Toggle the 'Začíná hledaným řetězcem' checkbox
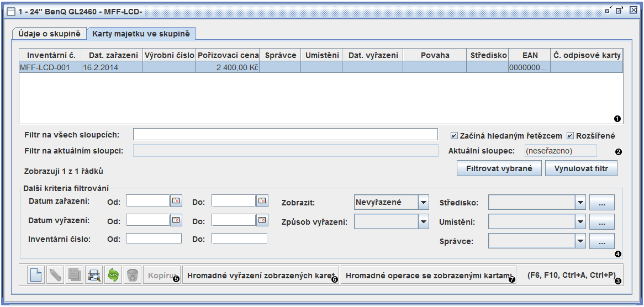 point(454,135)
